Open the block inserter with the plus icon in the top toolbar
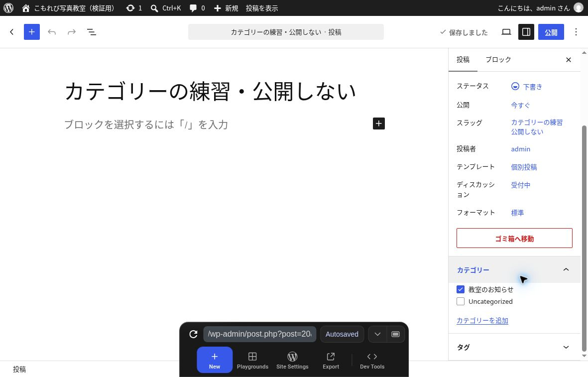Image resolution: width=588 pixels, height=377 pixels. tap(32, 32)
